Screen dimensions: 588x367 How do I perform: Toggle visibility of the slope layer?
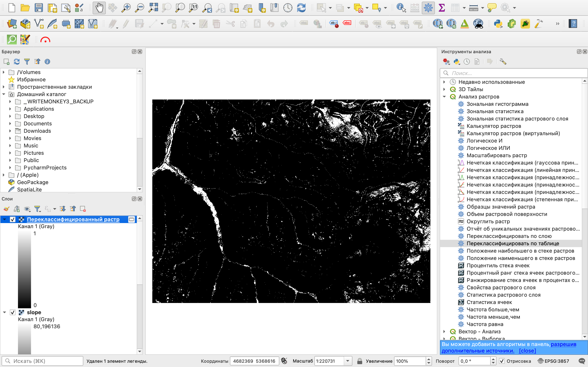(13, 312)
